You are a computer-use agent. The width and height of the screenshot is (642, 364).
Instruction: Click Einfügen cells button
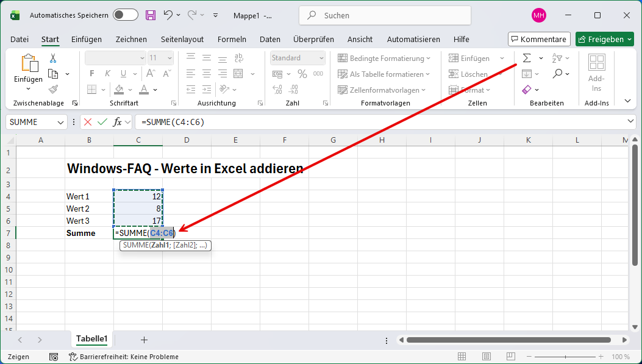469,58
